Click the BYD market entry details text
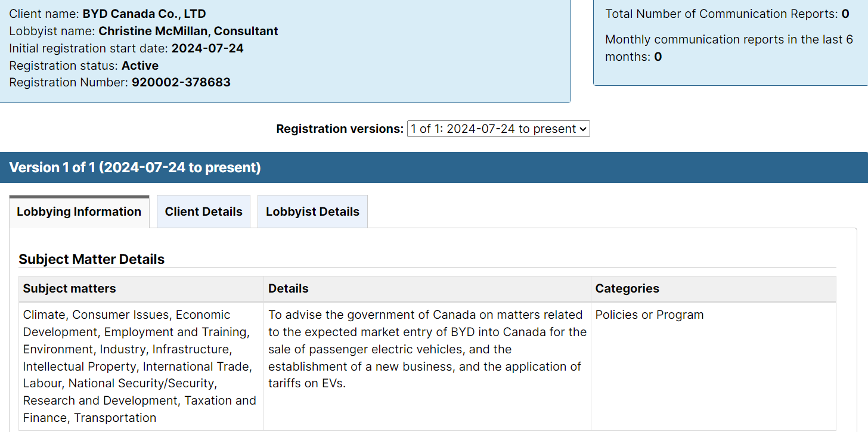This screenshot has width=868, height=432. point(427,349)
